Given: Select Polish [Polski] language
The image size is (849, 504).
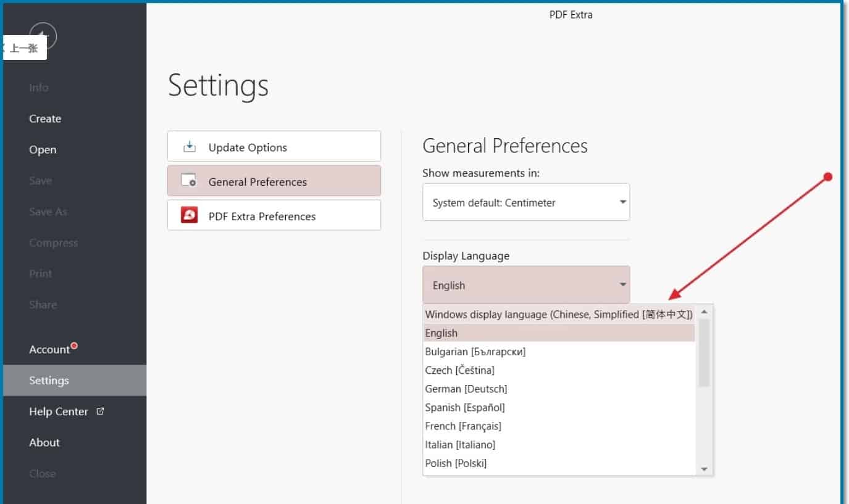Looking at the screenshot, I should (559, 463).
